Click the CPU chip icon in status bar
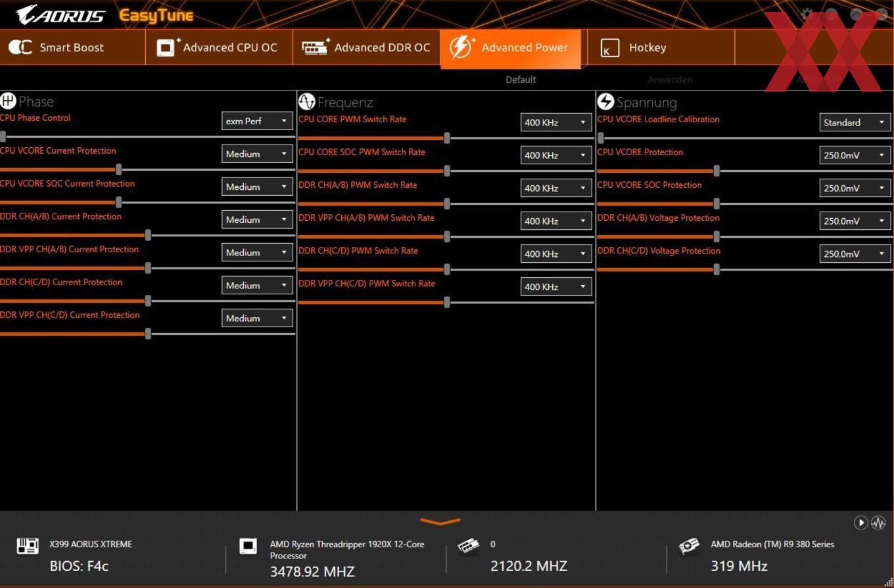 point(248,546)
